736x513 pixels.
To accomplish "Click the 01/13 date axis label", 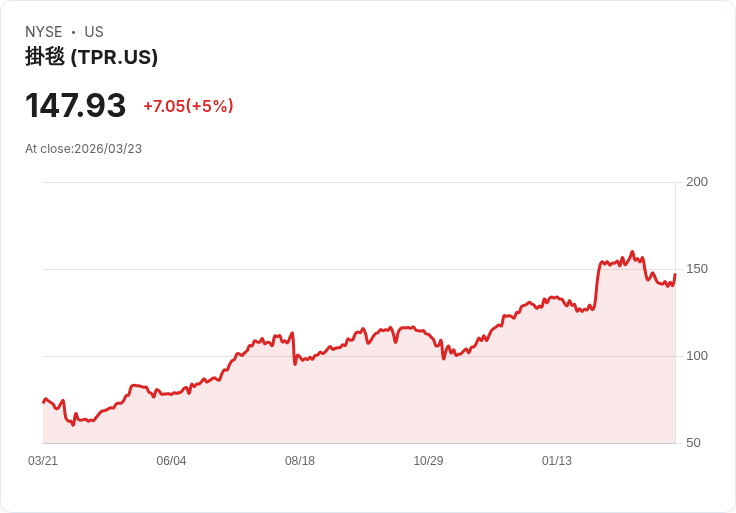I will (557, 461).
